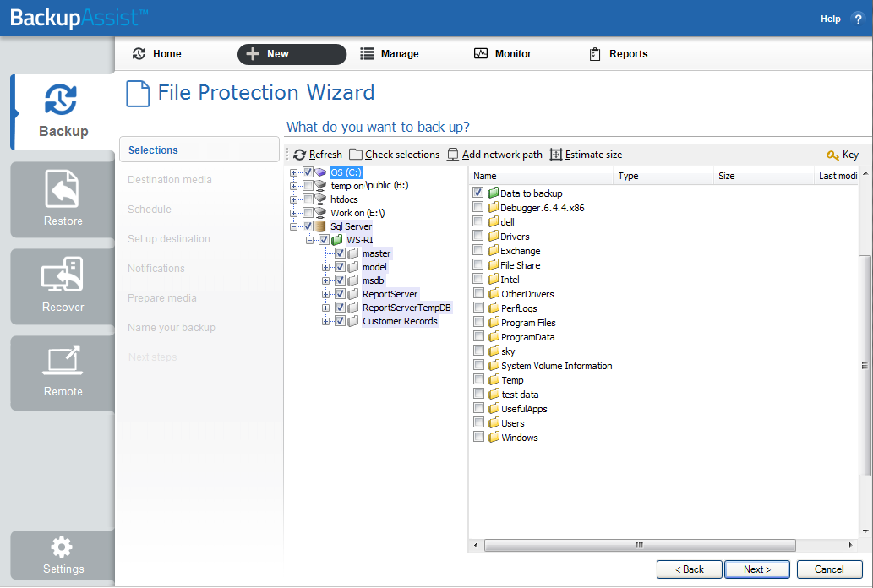Expand the OS (C:) tree node
Viewport: 873px width, 588px height.
point(293,172)
